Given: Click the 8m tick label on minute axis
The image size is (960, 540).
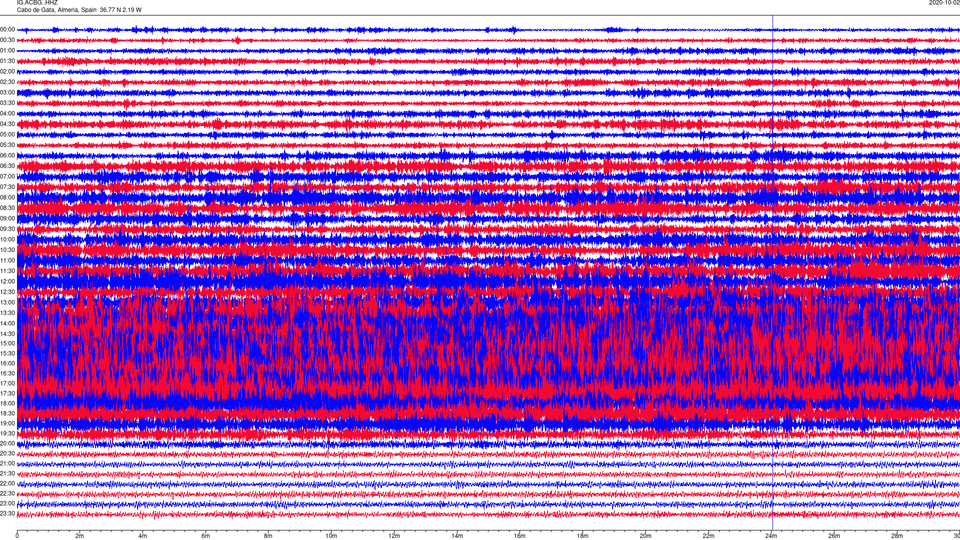Looking at the screenshot, I should click(268, 536).
